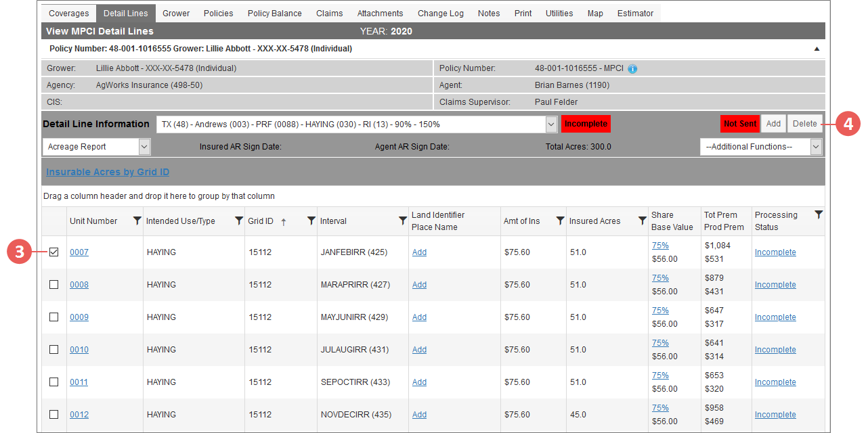Viewport: 868px width, 433px height.
Task: Click Add land identifier for JANFEBIRR row
Action: pos(419,252)
